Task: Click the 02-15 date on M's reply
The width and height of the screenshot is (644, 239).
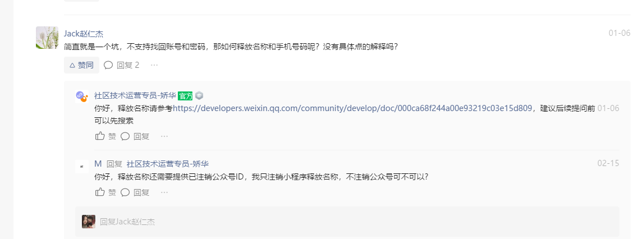Action: (x=608, y=163)
